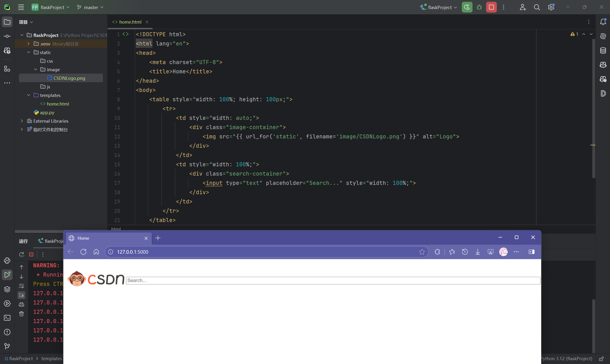This screenshot has height=364, width=610.
Task: Open the Notifications bell
Action: [x=603, y=22]
